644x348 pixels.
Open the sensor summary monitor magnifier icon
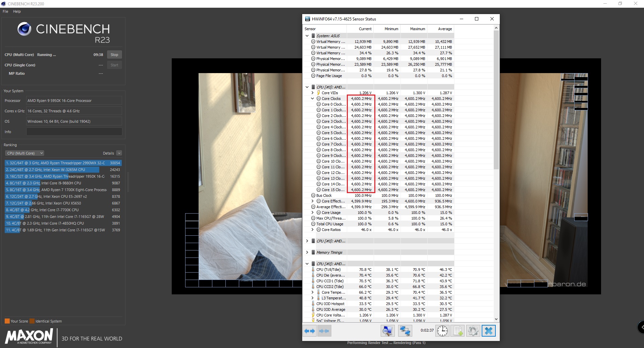click(x=387, y=331)
